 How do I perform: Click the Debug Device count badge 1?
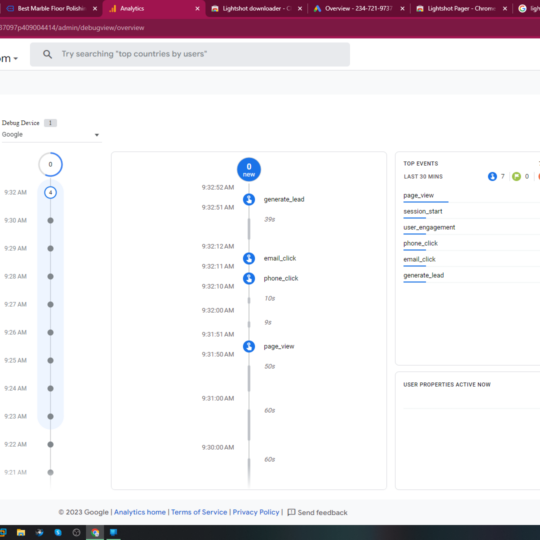coord(50,123)
